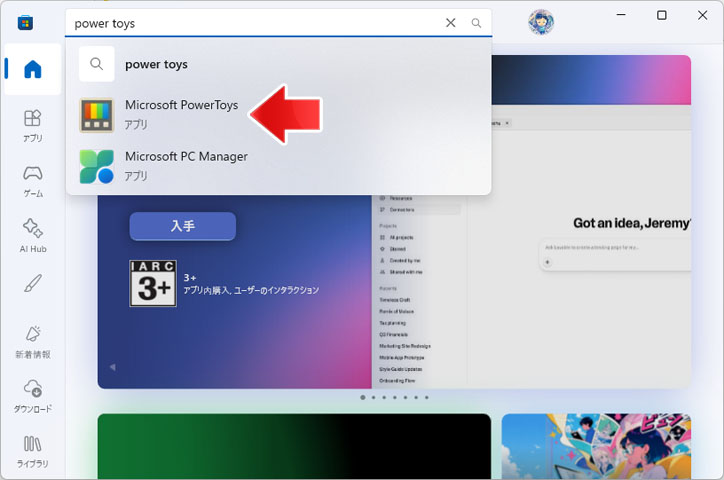Open the paintbrush creativity section in sidebar
Image resolution: width=724 pixels, height=480 pixels.
[x=33, y=283]
